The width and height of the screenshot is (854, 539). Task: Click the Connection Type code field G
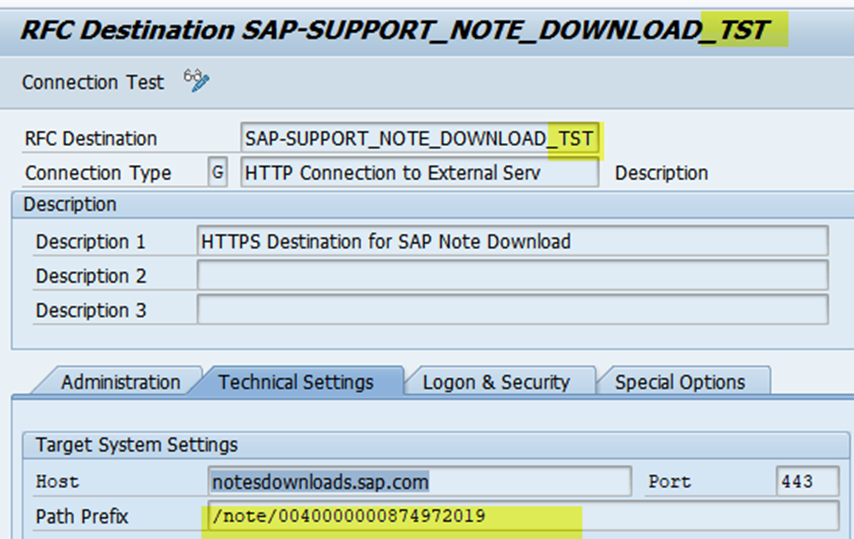click(x=217, y=173)
